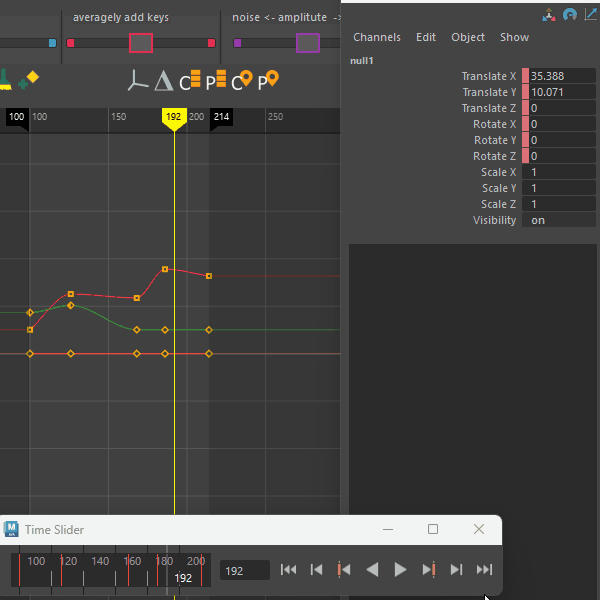This screenshot has height=600, width=600.
Task: Click the play forwards button
Action: point(400,570)
